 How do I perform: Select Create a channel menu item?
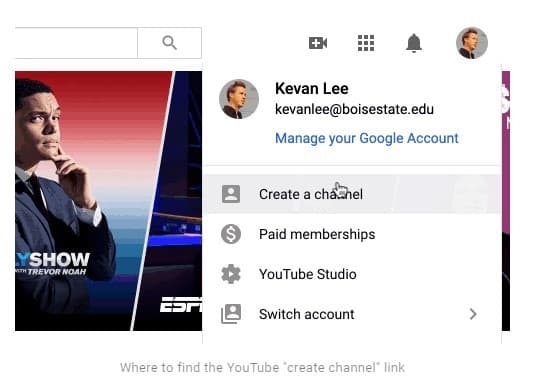(353, 194)
